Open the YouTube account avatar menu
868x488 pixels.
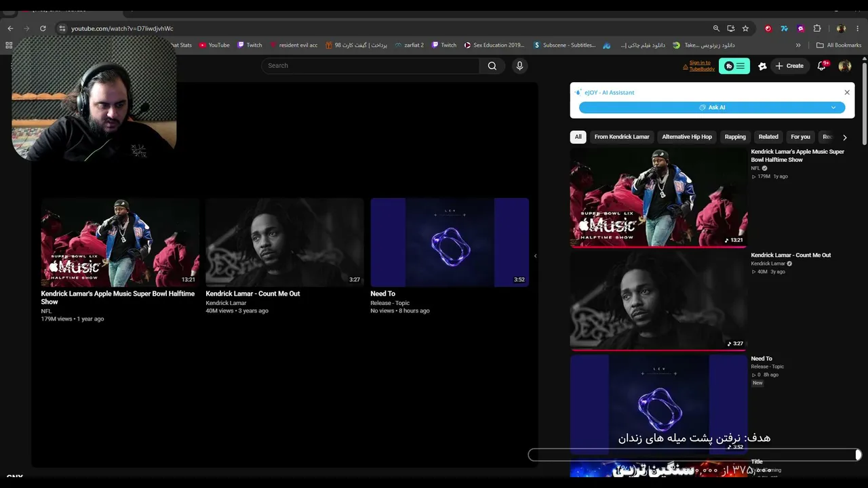[845, 66]
